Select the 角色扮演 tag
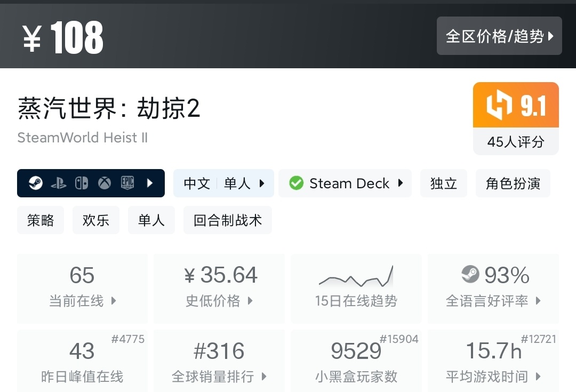 coord(513,183)
